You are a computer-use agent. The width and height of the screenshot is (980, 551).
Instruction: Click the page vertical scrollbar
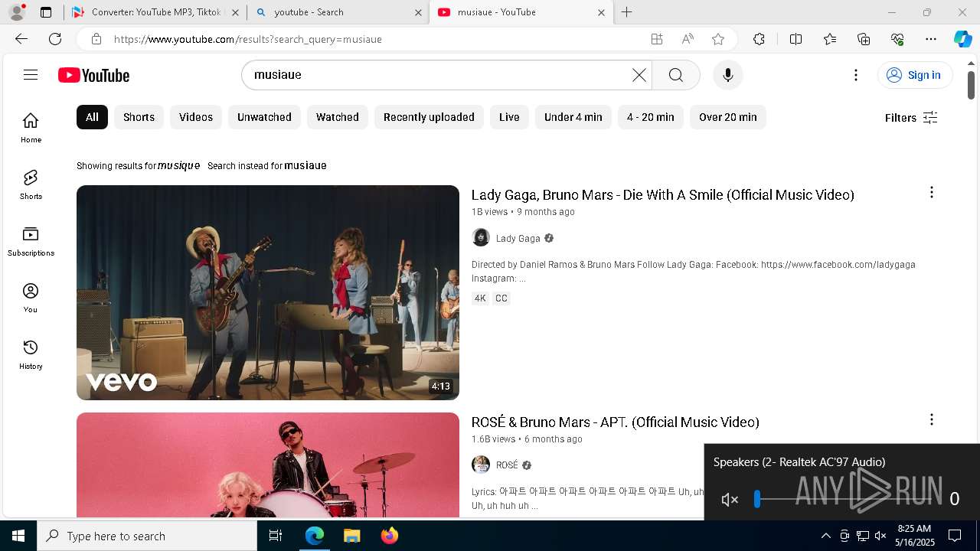click(x=971, y=84)
